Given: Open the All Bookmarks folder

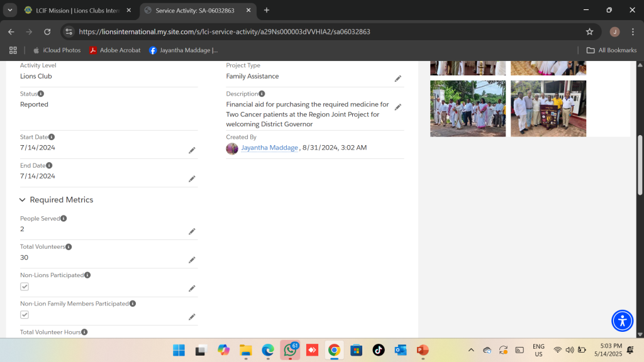Looking at the screenshot, I should tap(611, 50).
